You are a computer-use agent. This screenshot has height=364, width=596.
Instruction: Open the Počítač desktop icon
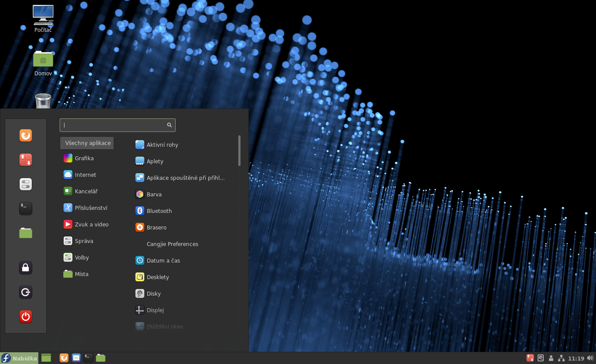(x=43, y=18)
